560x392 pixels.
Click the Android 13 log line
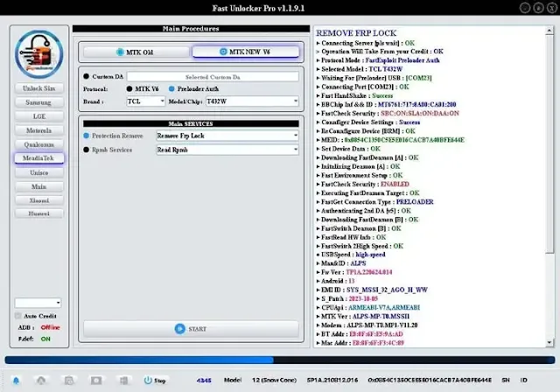pos(335,281)
